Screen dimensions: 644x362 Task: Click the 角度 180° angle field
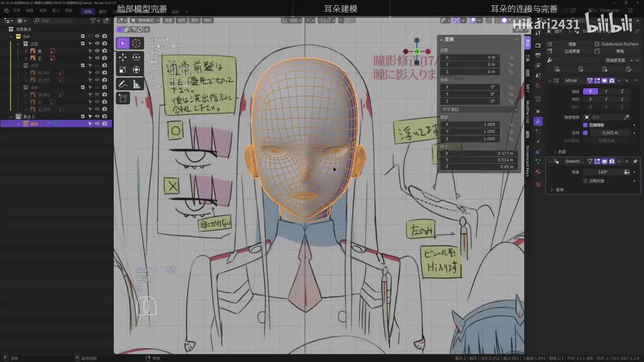602,172
